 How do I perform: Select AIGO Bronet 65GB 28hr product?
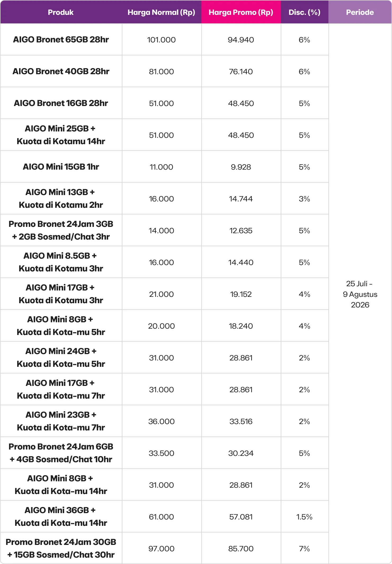pos(61,39)
